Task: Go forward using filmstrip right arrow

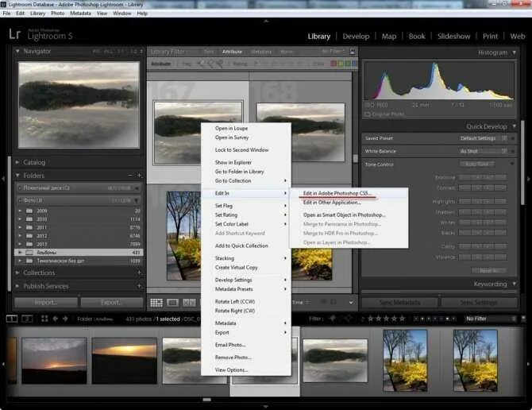Action: click(x=65, y=319)
